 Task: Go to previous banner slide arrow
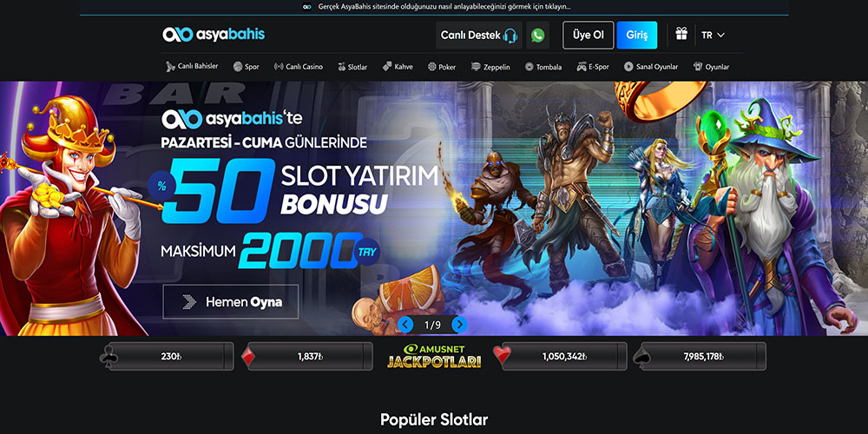[x=405, y=325]
